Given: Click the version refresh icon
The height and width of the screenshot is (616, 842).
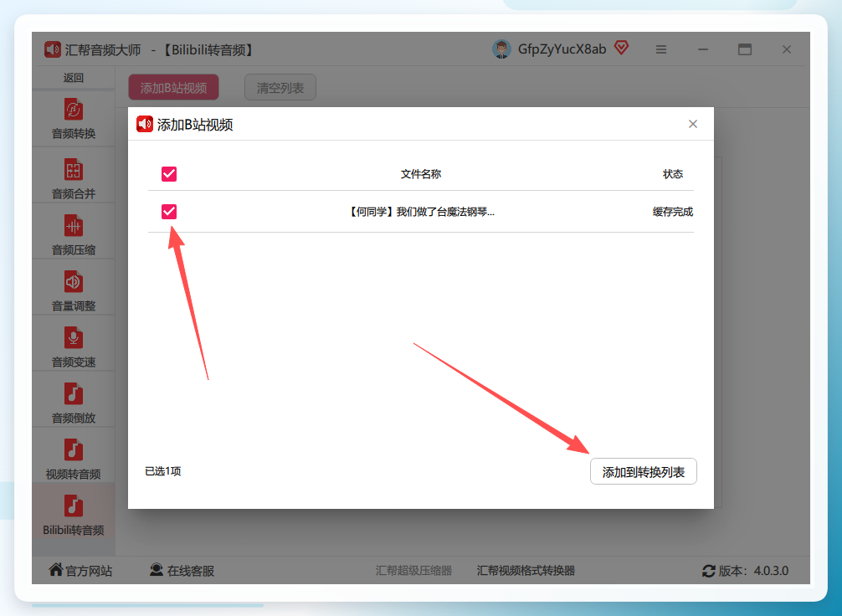Looking at the screenshot, I should coord(708,571).
